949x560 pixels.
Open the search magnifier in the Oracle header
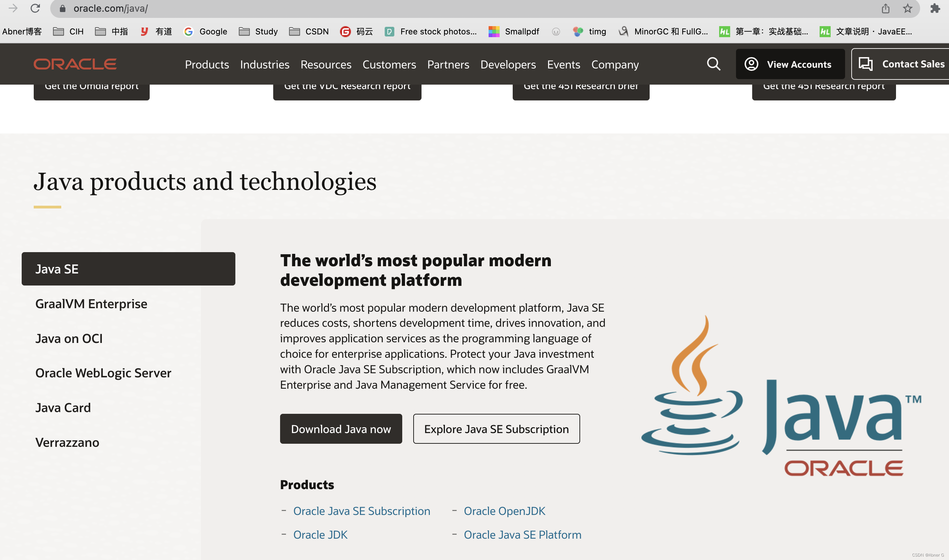pyautogui.click(x=713, y=64)
